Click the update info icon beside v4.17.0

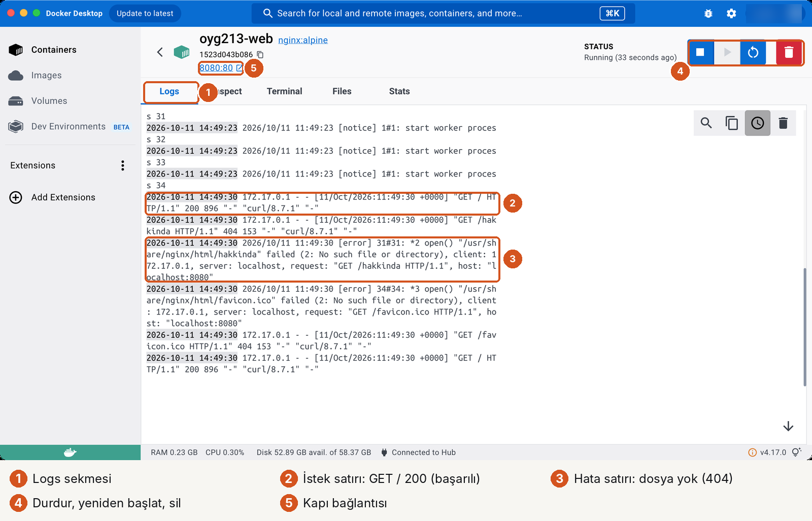tap(752, 453)
